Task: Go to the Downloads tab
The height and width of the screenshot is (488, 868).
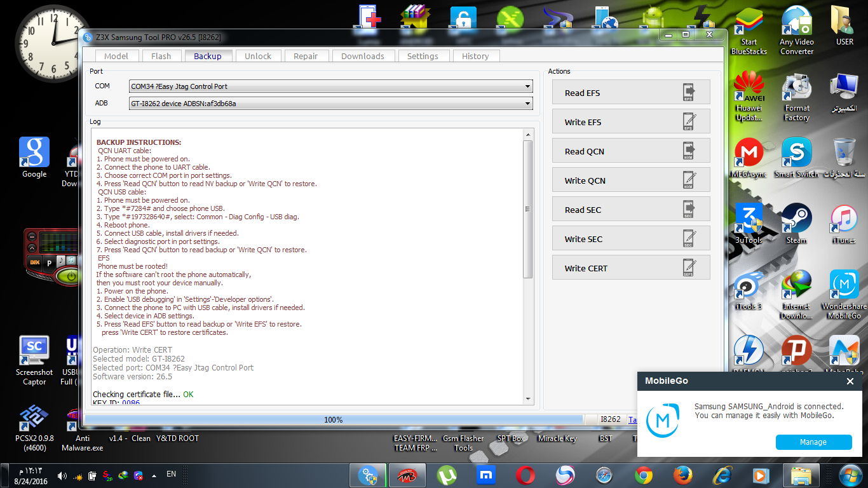Action: pyautogui.click(x=363, y=56)
